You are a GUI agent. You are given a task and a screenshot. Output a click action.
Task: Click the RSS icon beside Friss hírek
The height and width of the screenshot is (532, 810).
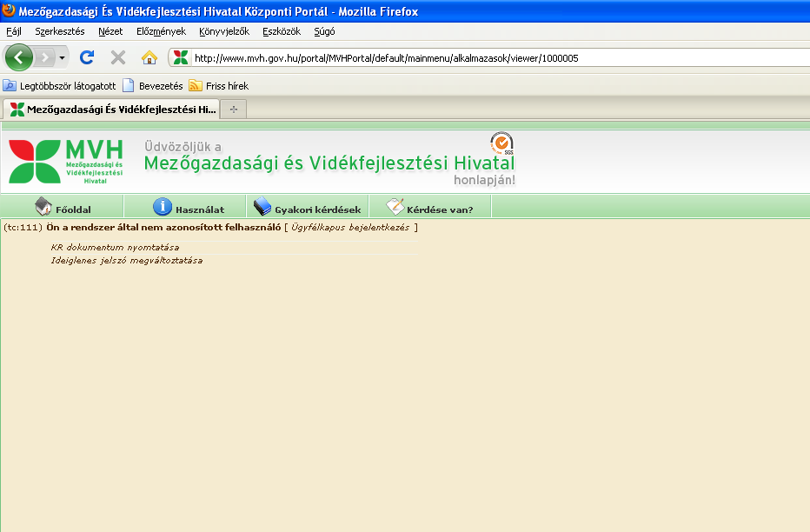point(196,85)
